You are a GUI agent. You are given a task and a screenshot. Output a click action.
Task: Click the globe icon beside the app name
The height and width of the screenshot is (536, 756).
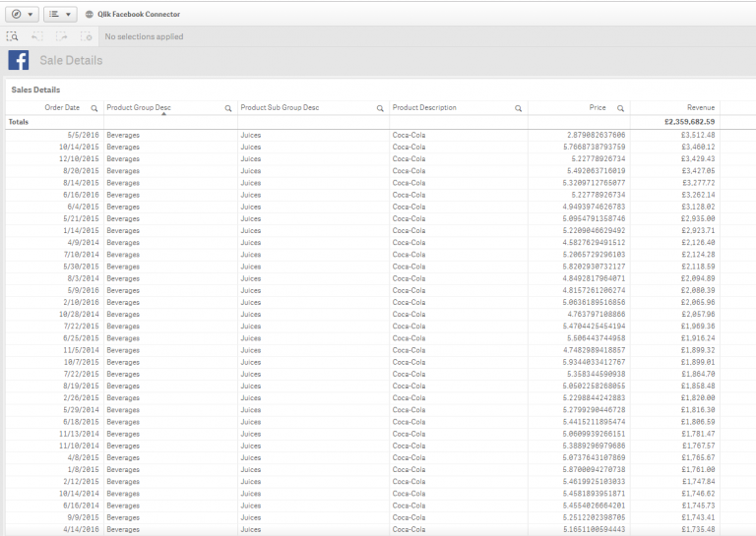click(90, 15)
